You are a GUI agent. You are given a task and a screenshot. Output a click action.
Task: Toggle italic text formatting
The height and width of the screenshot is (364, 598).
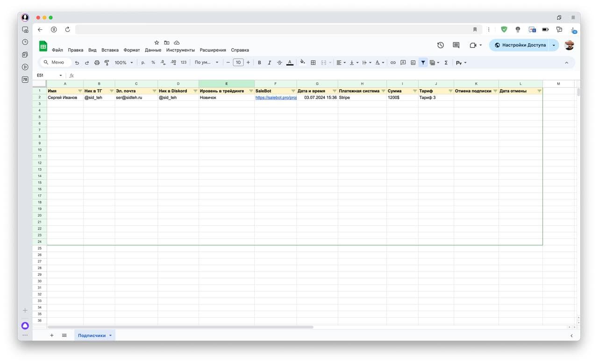click(269, 63)
